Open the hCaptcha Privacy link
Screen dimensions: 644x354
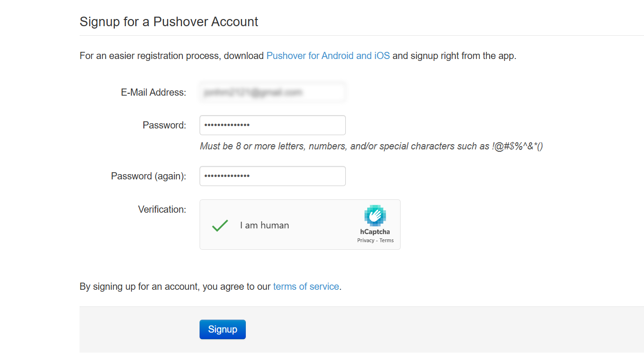365,241
